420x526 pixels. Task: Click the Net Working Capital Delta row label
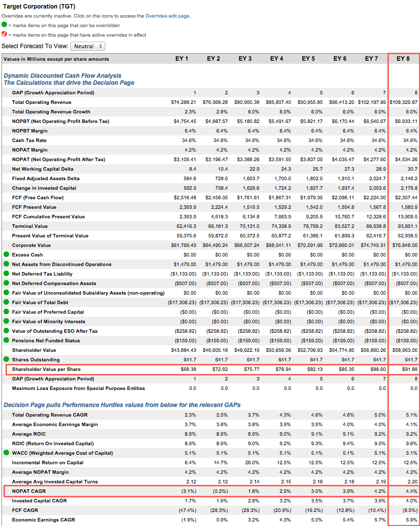pos(43,169)
